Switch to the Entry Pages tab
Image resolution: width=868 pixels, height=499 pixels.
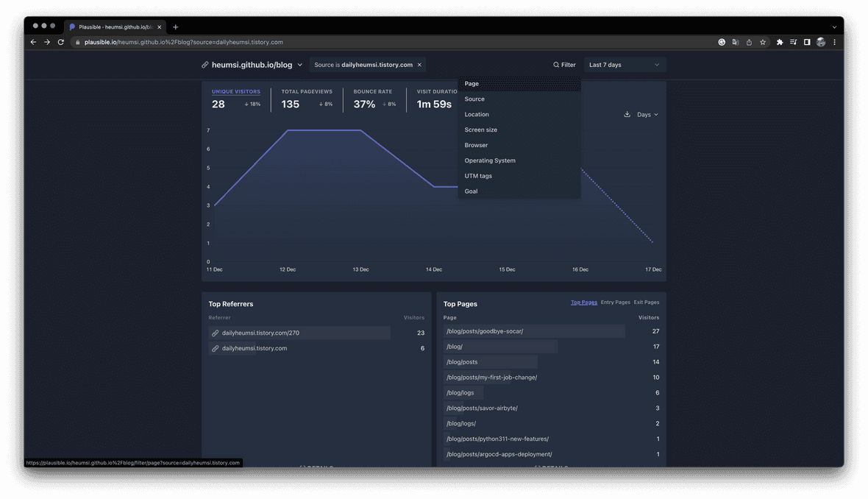click(615, 302)
